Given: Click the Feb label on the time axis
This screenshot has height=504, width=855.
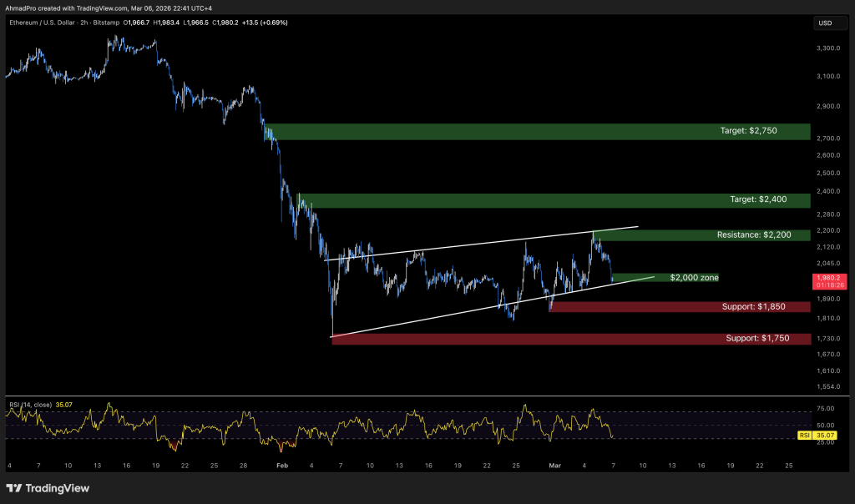Looking at the screenshot, I should (x=281, y=464).
